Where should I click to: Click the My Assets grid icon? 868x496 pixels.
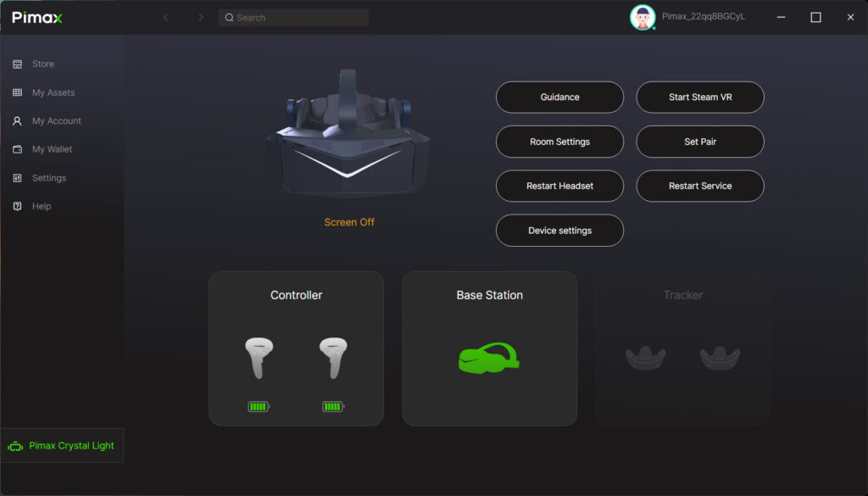(17, 92)
